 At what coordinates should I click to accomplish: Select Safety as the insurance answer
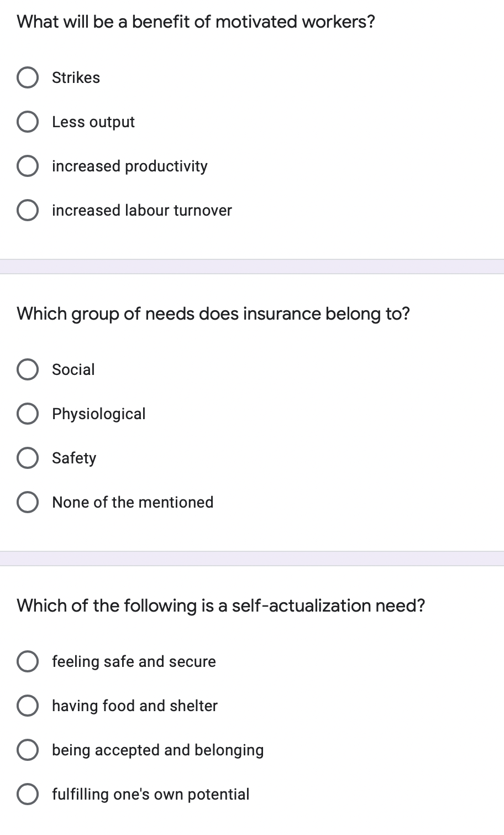[28, 458]
